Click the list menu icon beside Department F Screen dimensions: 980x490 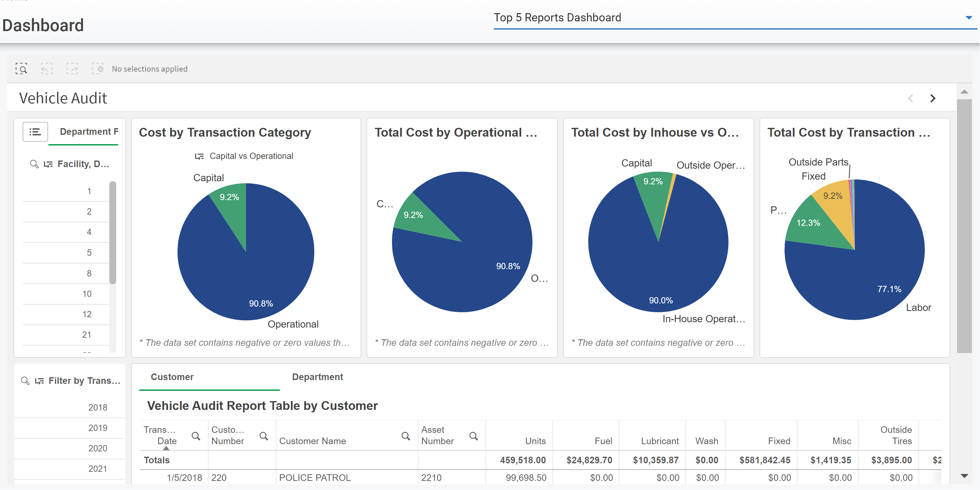pyautogui.click(x=35, y=132)
